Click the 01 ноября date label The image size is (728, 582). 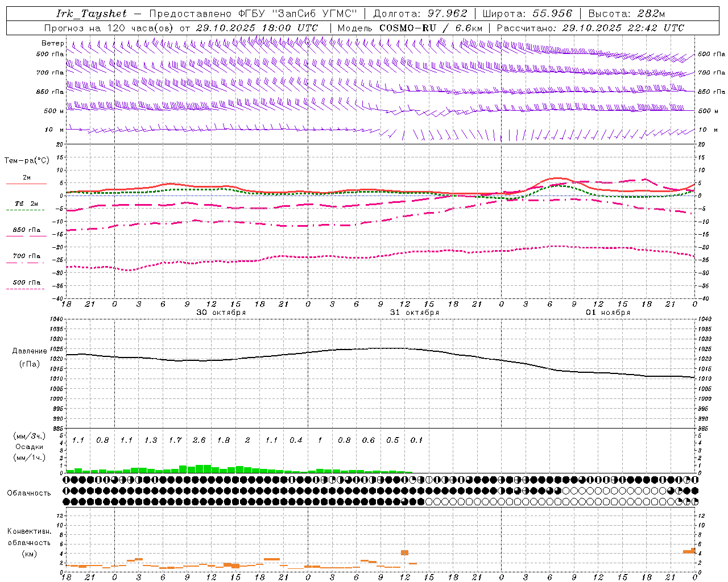coord(608,313)
